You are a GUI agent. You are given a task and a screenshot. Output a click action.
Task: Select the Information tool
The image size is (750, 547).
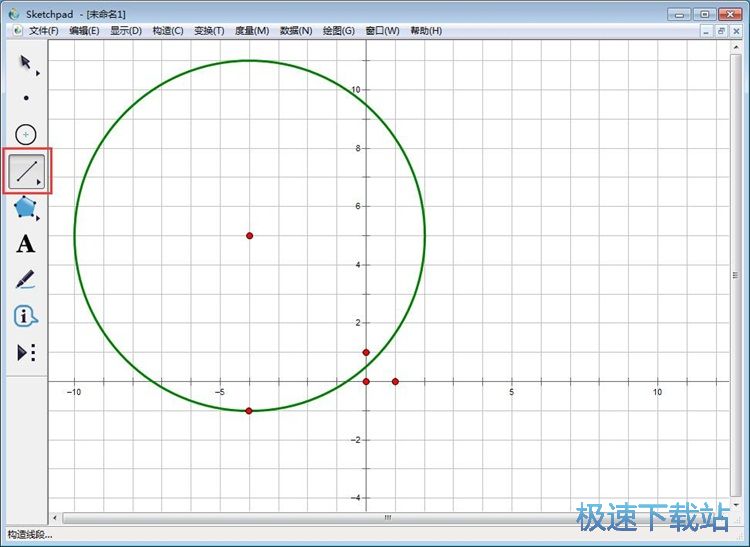26,316
